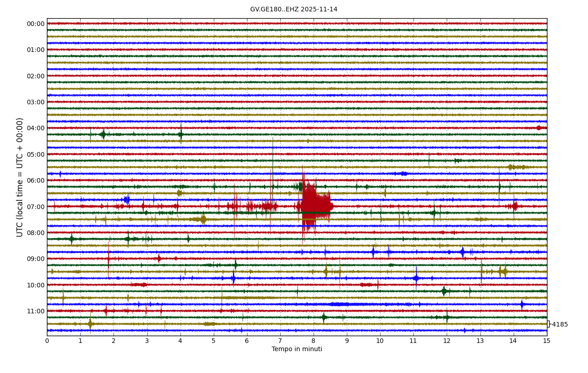This screenshot has height=373, width=588.
Task: Click the 'Tempo in minuti' x-axis label
Action: tap(297, 349)
